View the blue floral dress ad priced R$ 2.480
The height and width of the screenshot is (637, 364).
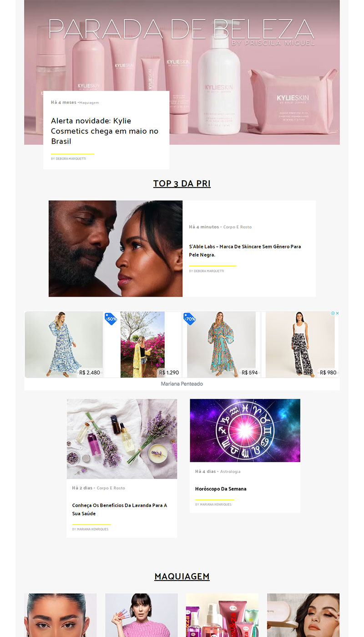pos(64,344)
